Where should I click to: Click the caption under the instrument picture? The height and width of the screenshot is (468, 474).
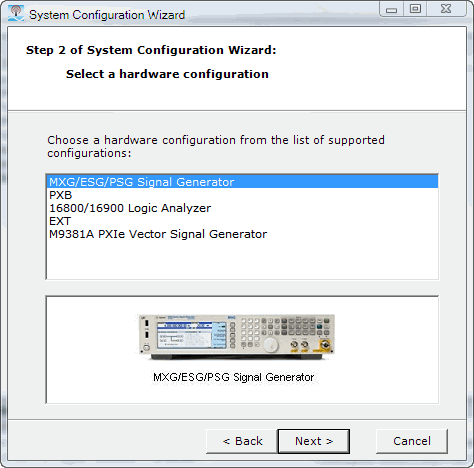(234, 377)
